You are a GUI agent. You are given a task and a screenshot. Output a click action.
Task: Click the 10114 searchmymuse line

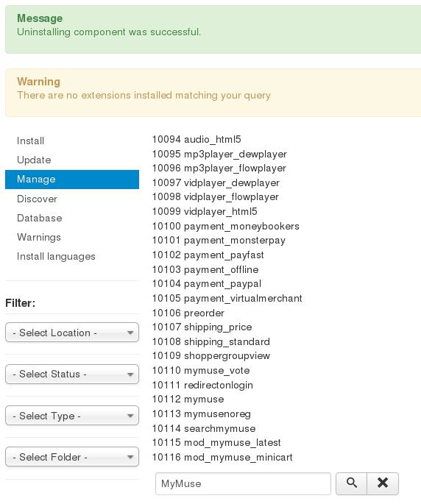tap(204, 428)
